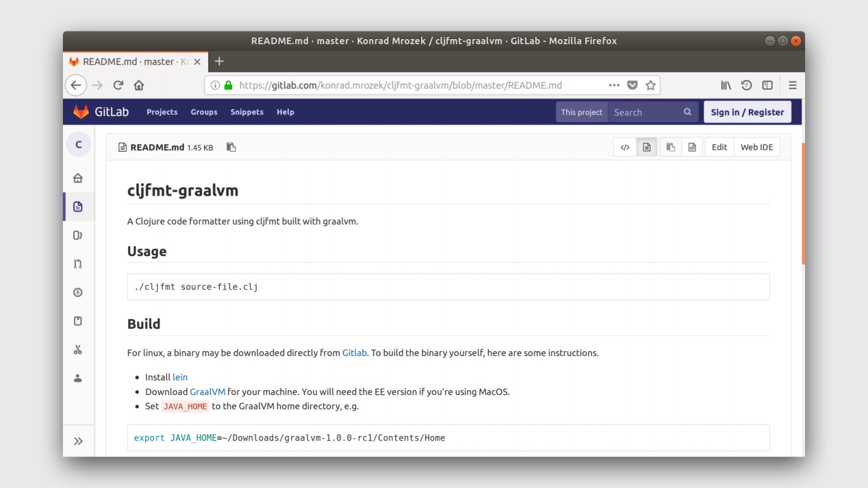Click the search magnifier icon

tap(687, 112)
